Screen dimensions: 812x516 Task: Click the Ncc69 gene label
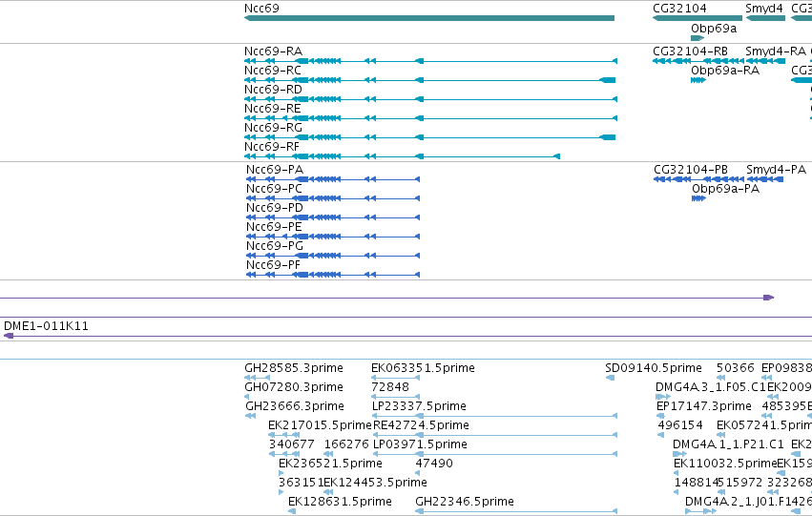[261, 9]
